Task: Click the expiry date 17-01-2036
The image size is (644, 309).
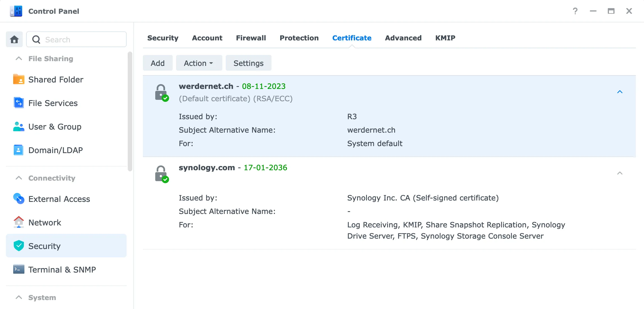Action: tap(266, 167)
